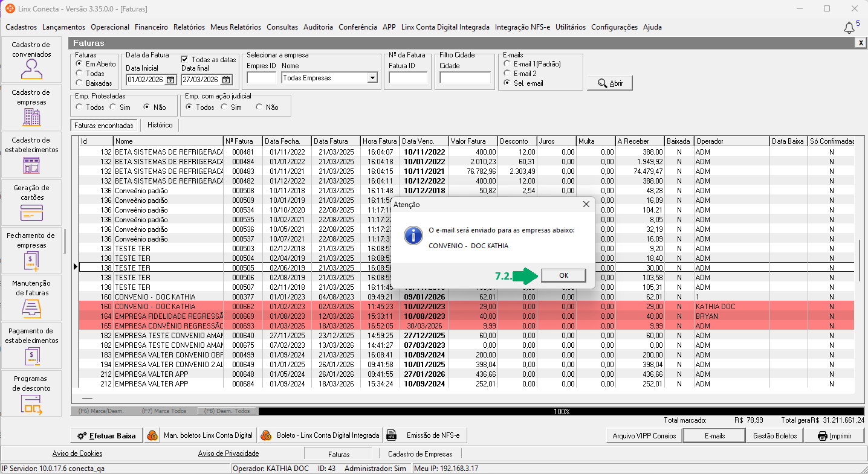This screenshot has width=868, height=474.
Task: Open Cadastro de estabelecimentos sidebar icon
Action: pyautogui.click(x=31, y=155)
